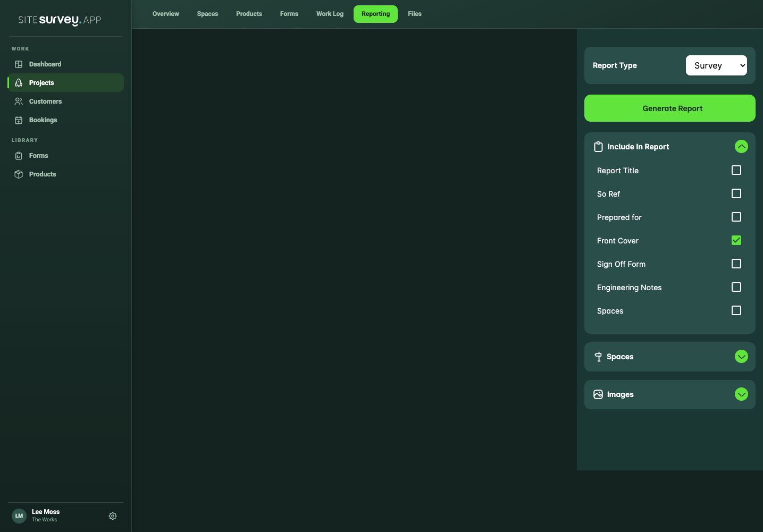Expand the Spaces section chevron
Image resolution: width=763 pixels, height=532 pixels.
click(741, 357)
